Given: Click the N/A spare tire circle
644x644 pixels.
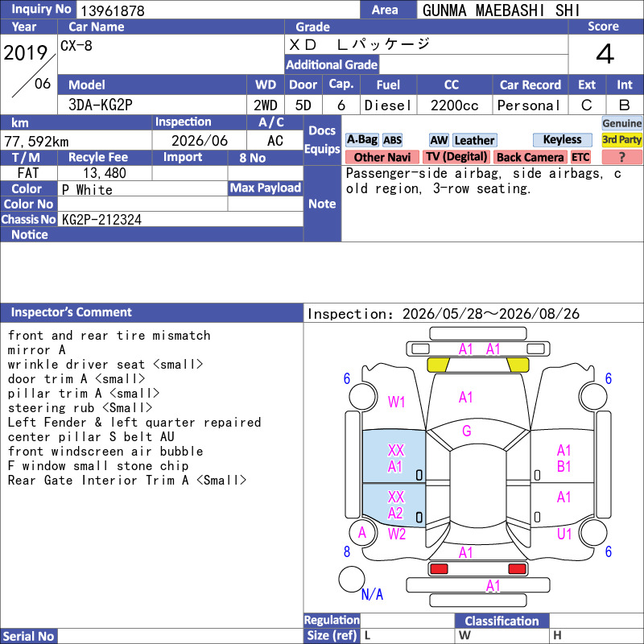Looking at the screenshot, I should tap(352, 579).
